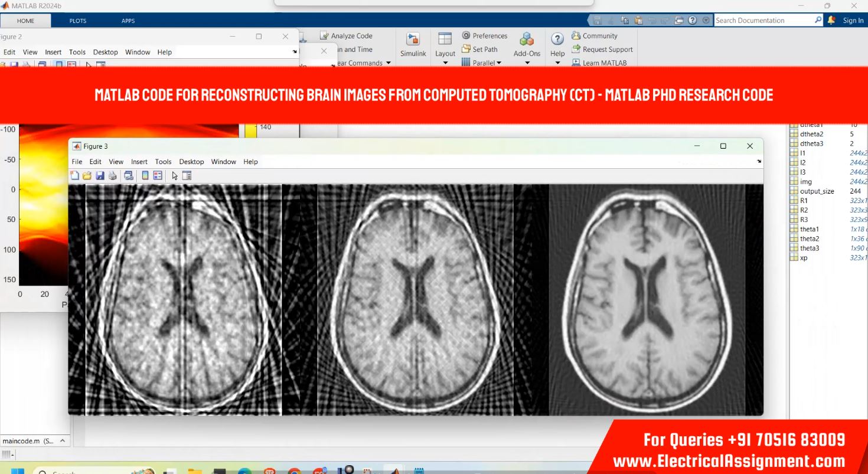
Task: Toggle Insert Colorbar in the Figure 3 toolbar
Action: (x=145, y=175)
